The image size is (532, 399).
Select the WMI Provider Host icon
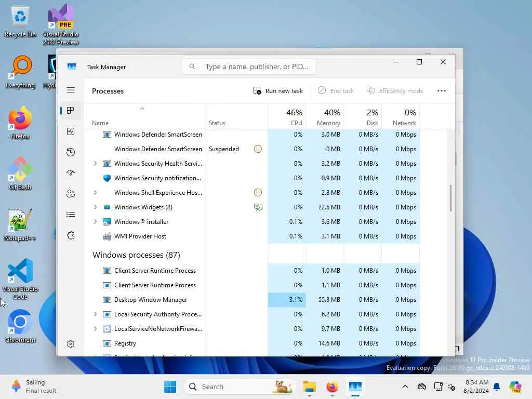coord(107,236)
